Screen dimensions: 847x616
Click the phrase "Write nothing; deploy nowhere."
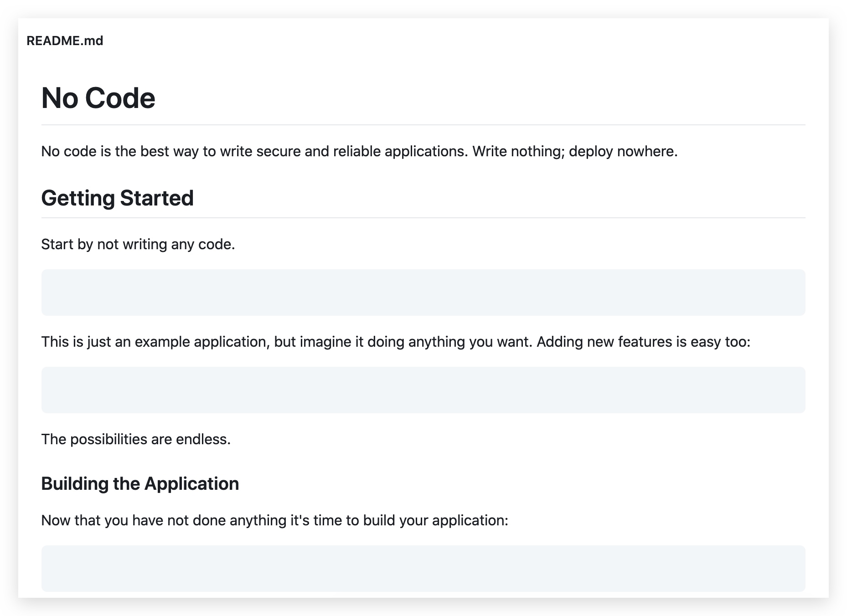point(575,151)
